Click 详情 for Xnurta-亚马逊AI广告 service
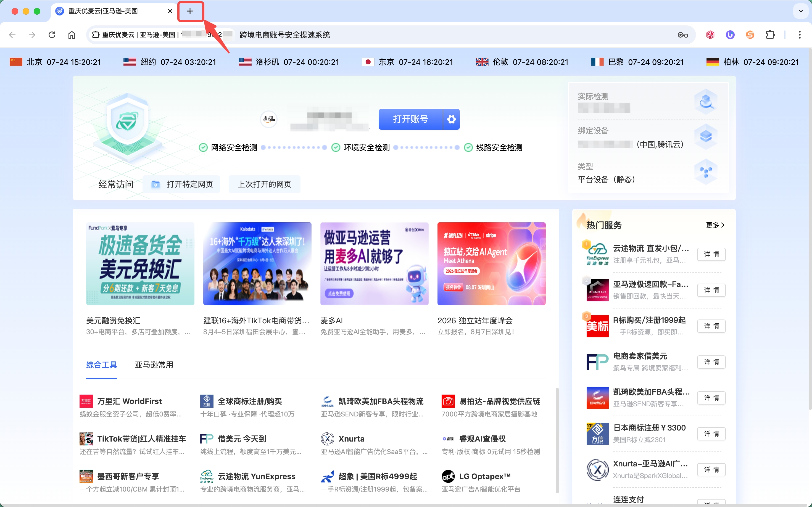 click(x=711, y=469)
